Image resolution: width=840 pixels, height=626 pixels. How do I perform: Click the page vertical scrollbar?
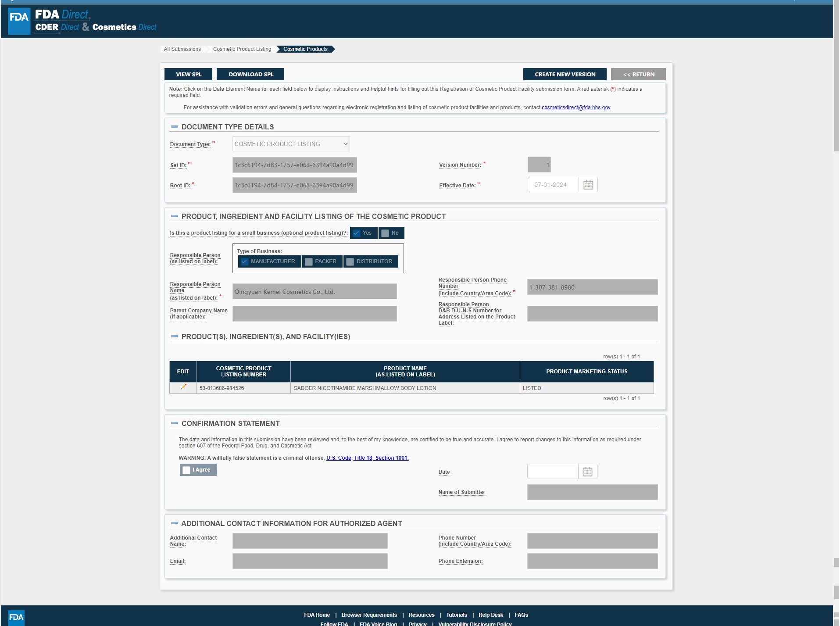point(836,307)
